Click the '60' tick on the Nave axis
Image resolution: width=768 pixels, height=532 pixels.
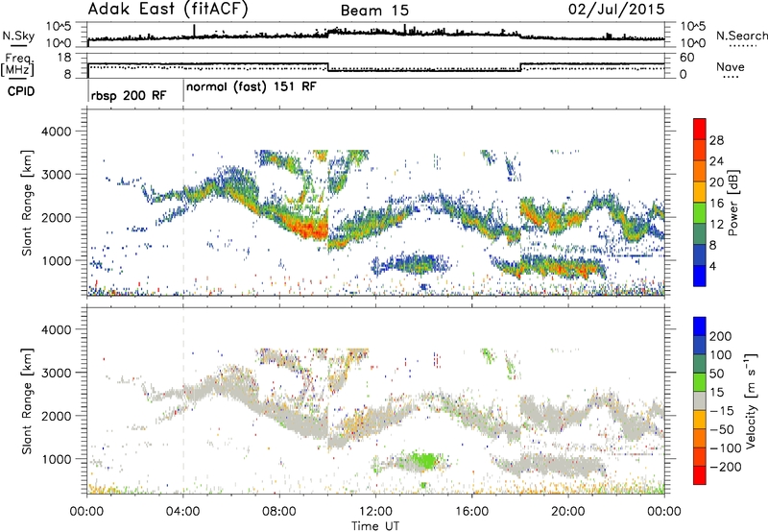tap(687, 58)
